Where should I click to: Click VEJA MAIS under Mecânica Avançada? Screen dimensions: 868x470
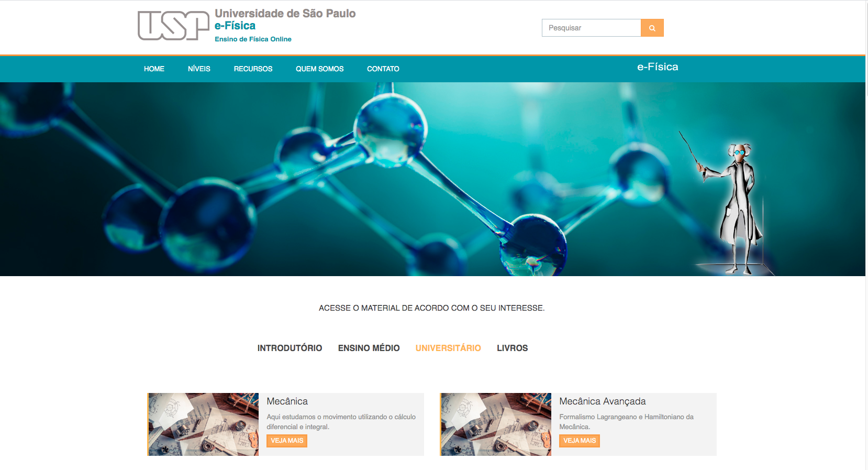coord(580,441)
